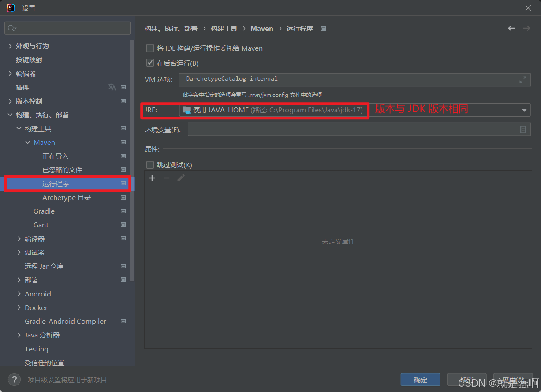Expand 外观与行为 in settings tree
The image size is (541, 392).
(10, 46)
